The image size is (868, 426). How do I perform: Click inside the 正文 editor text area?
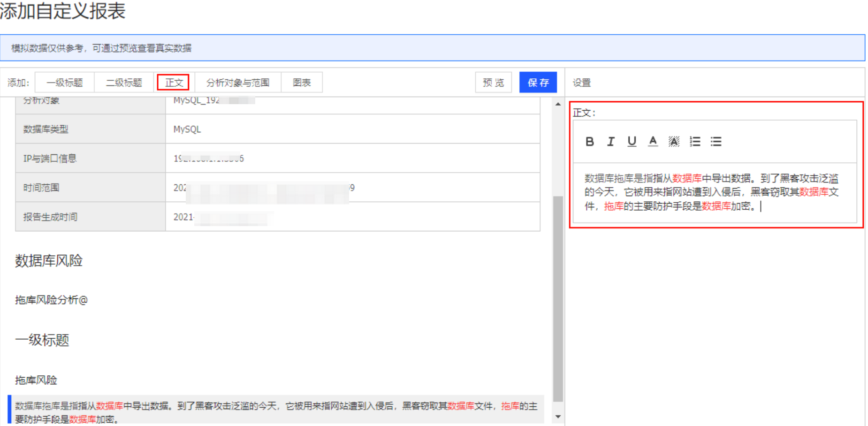pyautogui.click(x=715, y=192)
